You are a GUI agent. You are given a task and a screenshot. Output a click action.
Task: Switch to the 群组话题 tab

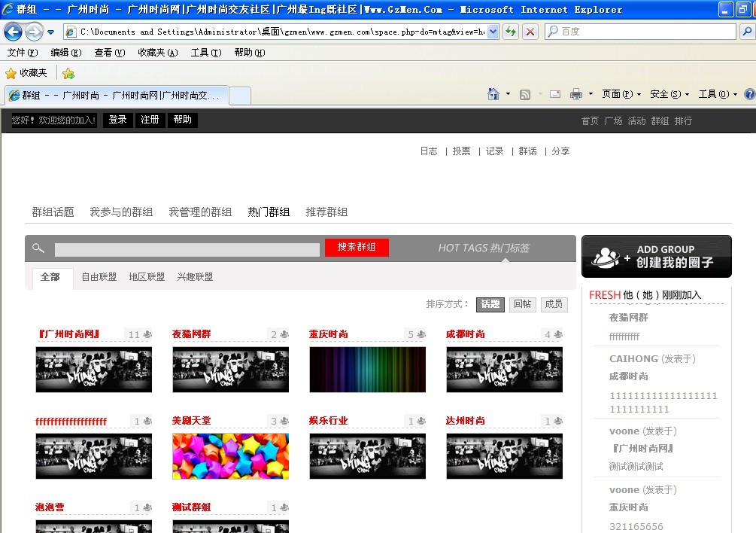[x=53, y=212]
